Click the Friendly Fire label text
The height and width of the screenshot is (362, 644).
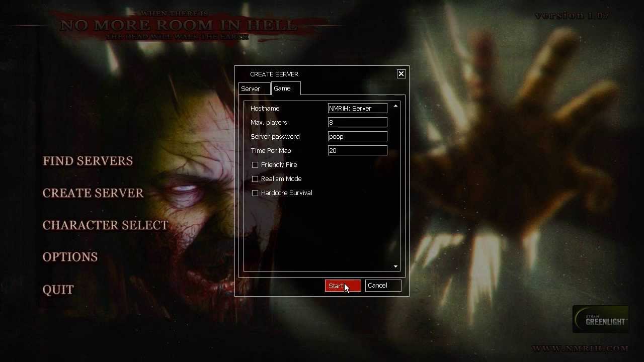click(279, 165)
